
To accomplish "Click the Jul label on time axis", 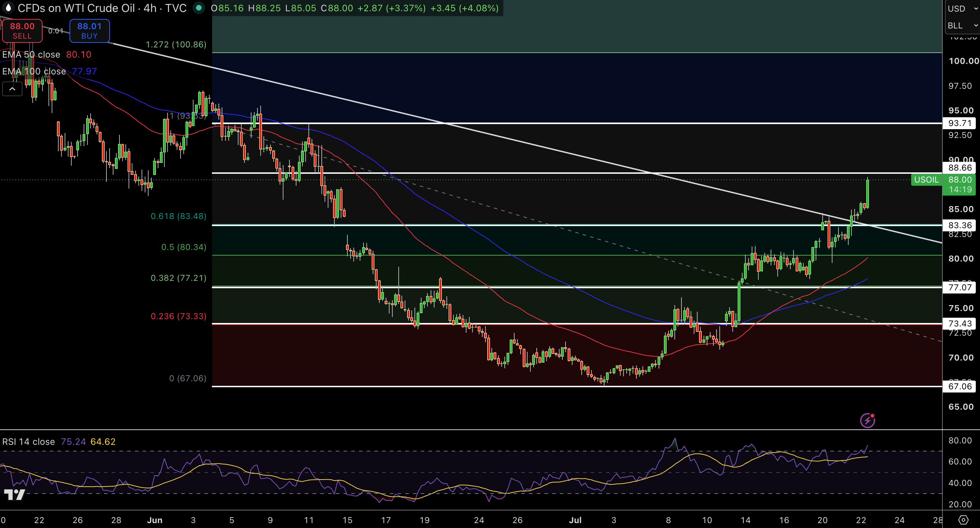I will (x=575, y=520).
